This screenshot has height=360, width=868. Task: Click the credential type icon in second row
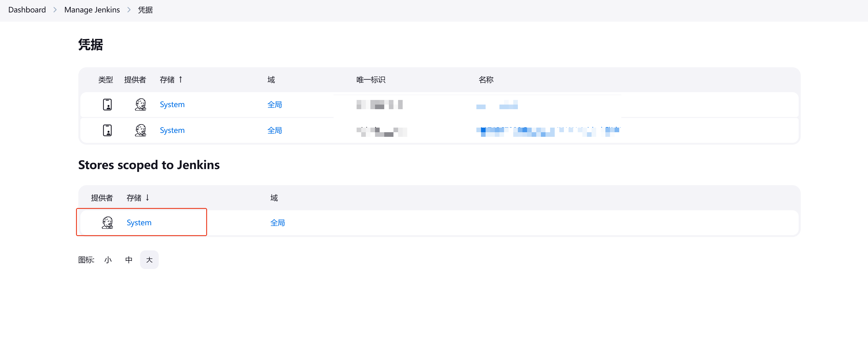(107, 130)
